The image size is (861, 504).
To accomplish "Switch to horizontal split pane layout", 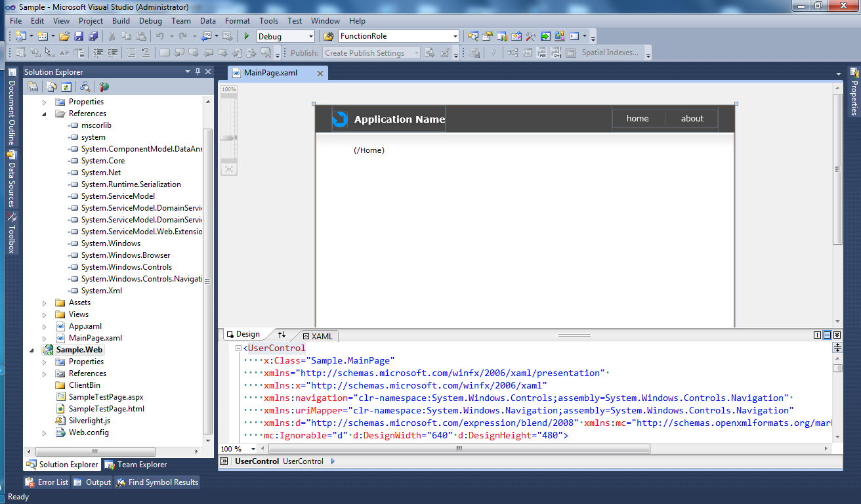I will coord(827,335).
